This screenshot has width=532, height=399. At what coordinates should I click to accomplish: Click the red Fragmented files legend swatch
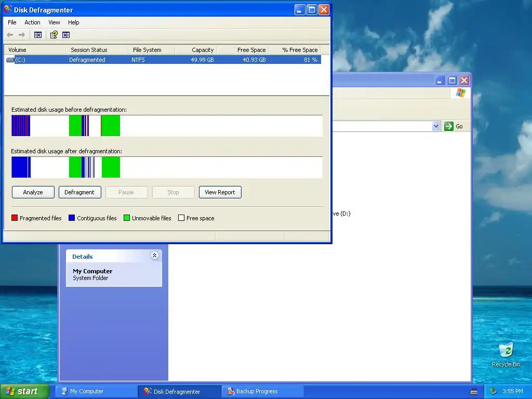pos(14,218)
